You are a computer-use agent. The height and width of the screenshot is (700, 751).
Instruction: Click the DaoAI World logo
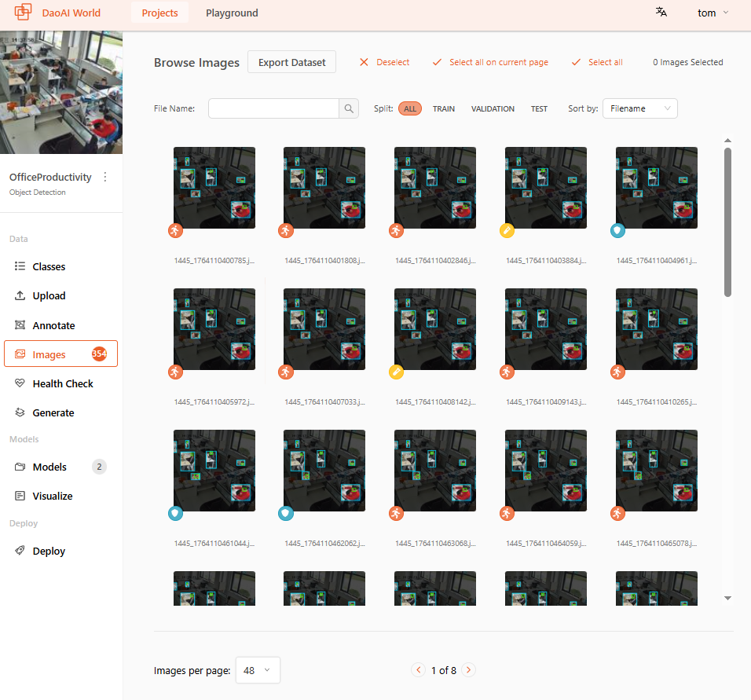coord(24,13)
